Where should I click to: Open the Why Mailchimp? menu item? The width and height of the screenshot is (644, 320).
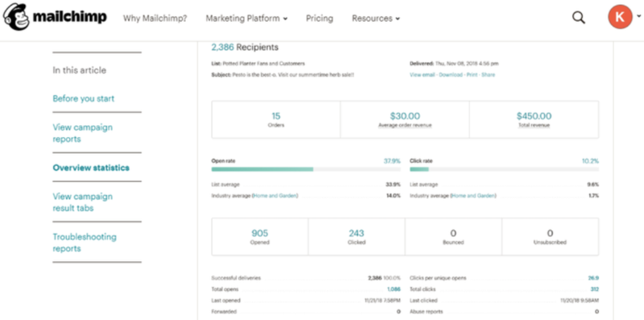(x=155, y=19)
